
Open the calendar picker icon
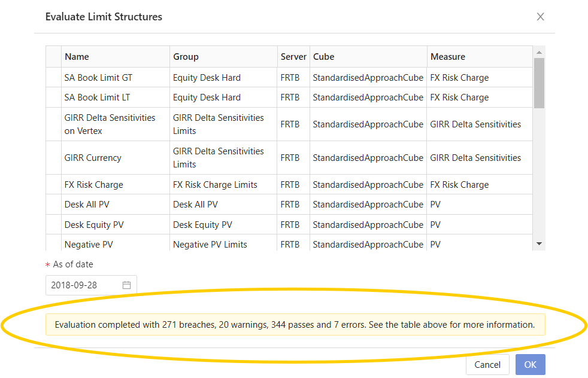coord(127,285)
